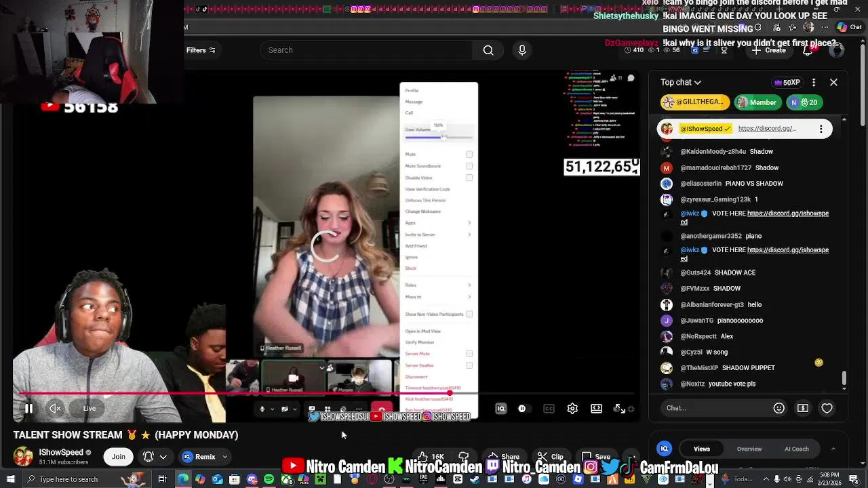Check Disable Video in Discord menu
This screenshot has width=868, height=488.
pyautogui.click(x=469, y=178)
